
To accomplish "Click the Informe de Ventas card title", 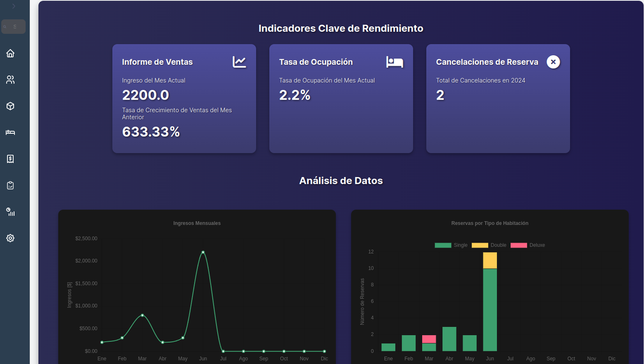I will tap(157, 62).
